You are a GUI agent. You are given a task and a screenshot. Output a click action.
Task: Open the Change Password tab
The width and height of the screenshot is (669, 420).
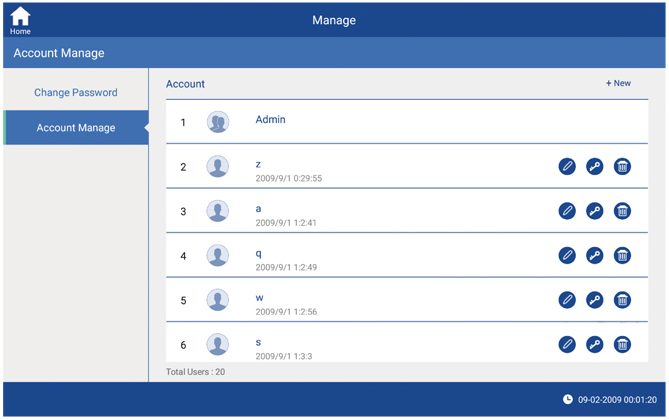(x=76, y=93)
